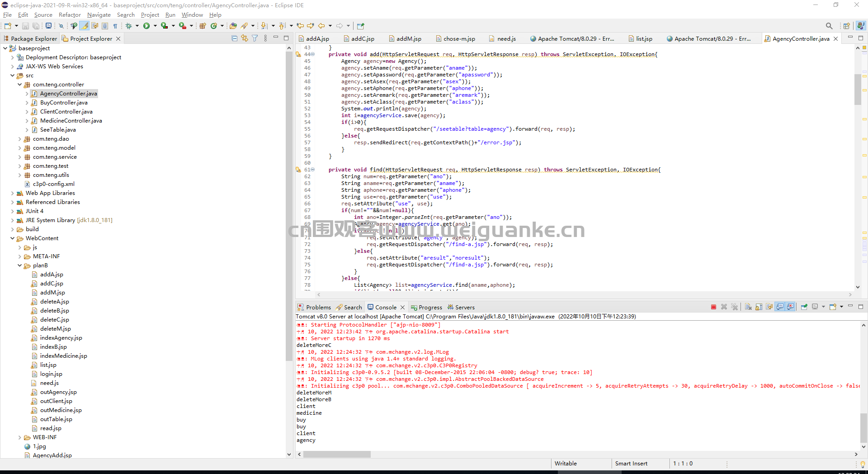The height and width of the screenshot is (474, 868).
Task: Toggle console Scroll Lock
Action: (x=759, y=307)
